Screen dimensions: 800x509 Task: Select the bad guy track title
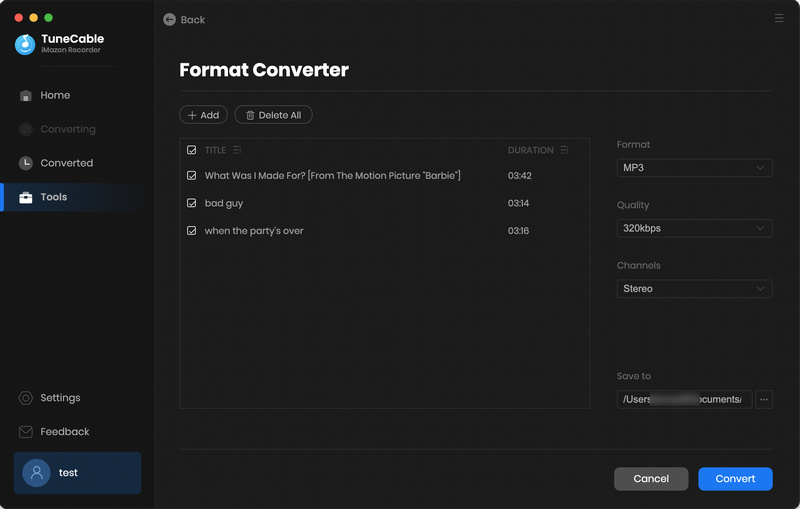click(x=224, y=203)
